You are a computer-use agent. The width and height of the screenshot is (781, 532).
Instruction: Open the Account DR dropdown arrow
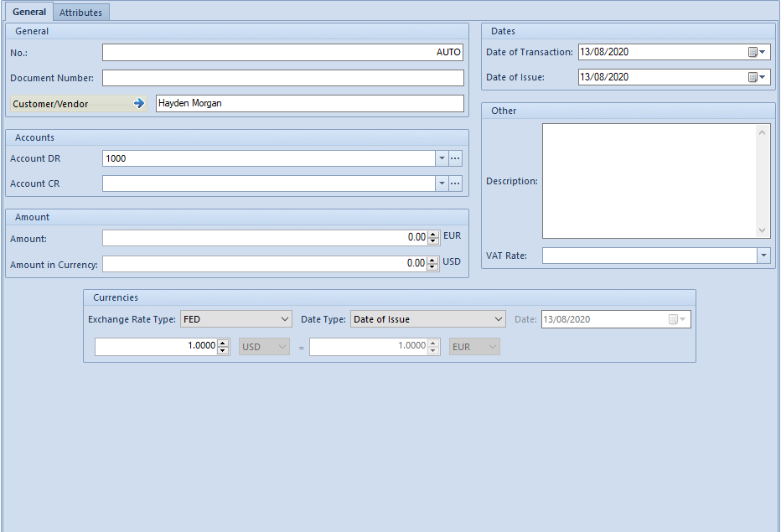click(442, 158)
